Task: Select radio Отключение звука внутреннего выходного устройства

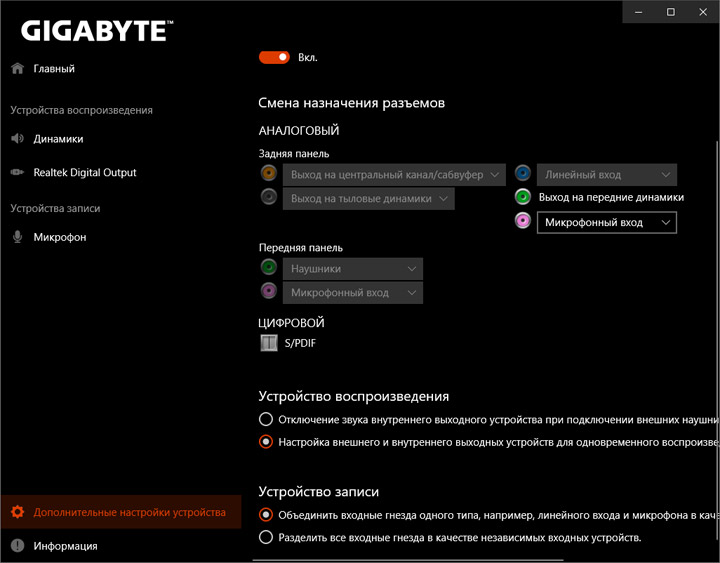Action: coord(266,419)
